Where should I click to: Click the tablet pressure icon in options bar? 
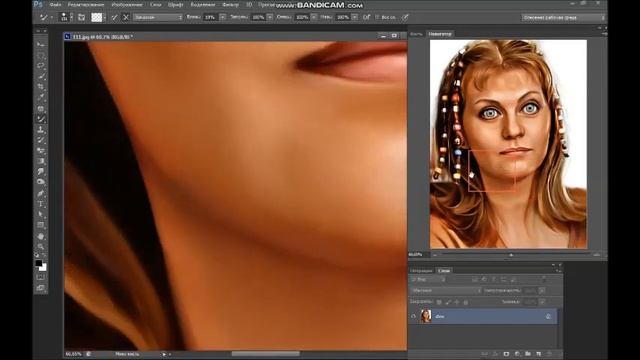(x=405, y=17)
